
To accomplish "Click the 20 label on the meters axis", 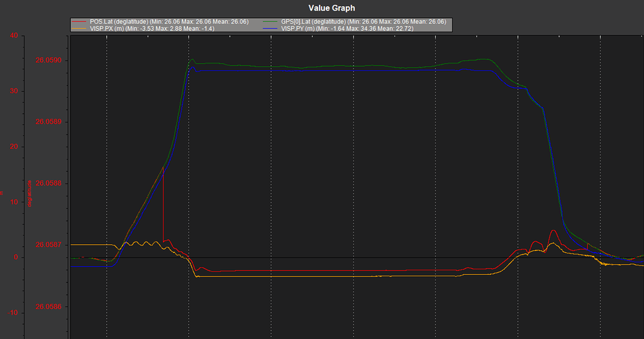I will click(x=13, y=147).
